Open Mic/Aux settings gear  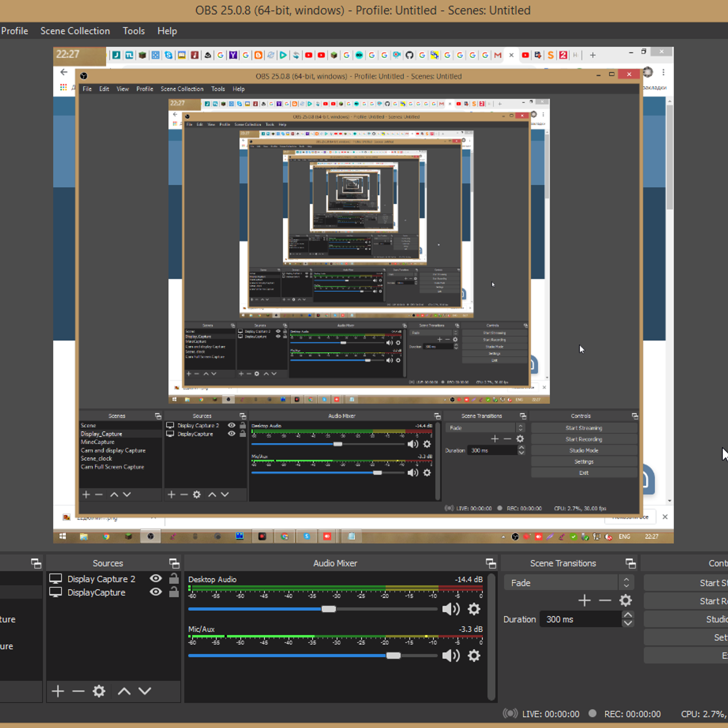474,655
